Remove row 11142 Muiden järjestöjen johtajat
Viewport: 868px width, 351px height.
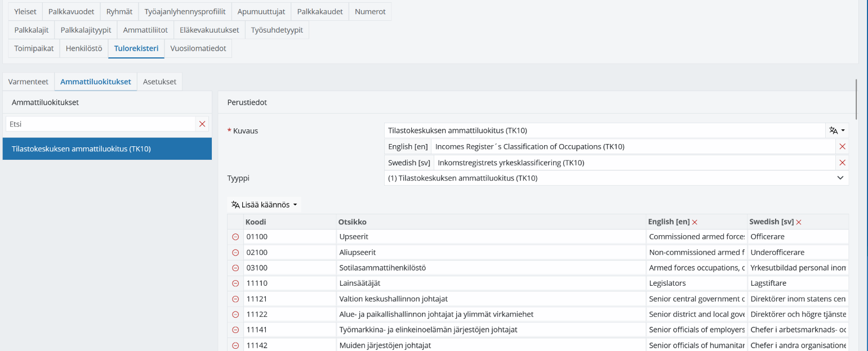click(235, 345)
